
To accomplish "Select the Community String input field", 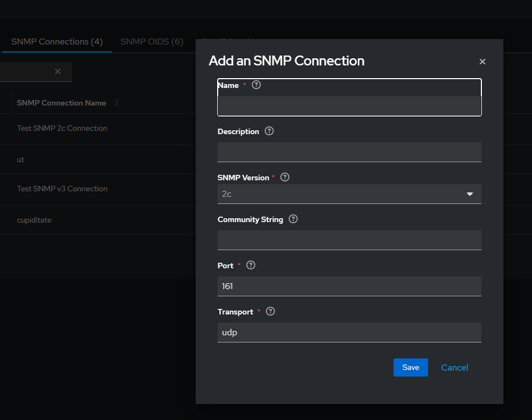I will (x=349, y=240).
